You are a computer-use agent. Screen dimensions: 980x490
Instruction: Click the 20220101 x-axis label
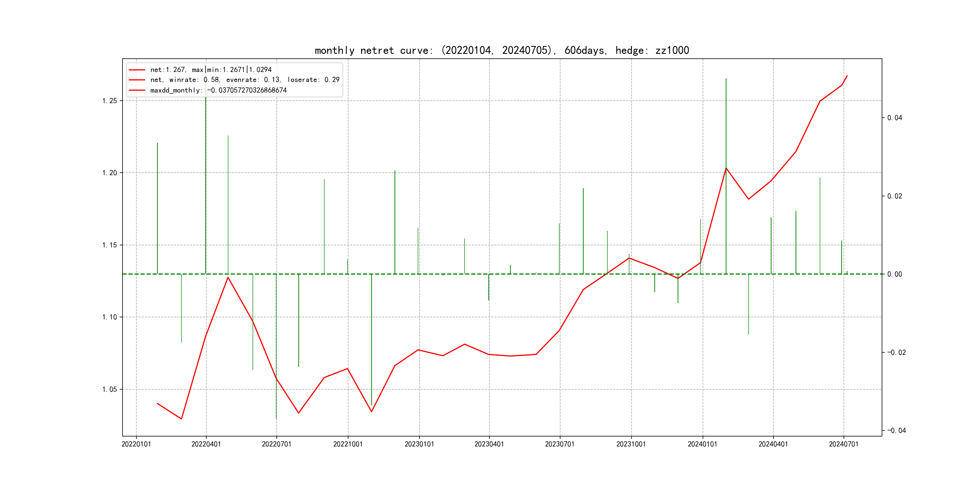tap(136, 444)
